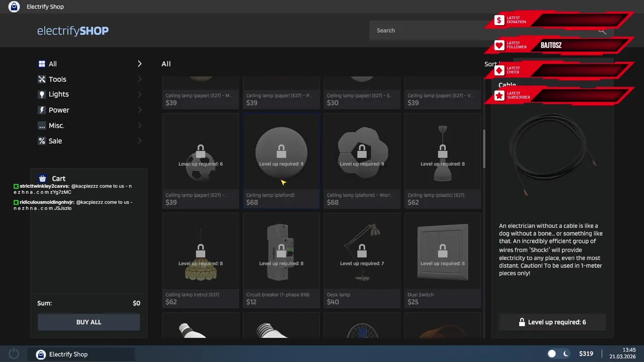The width and height of the screenshot is (644, 362).
Task: Click the Power lightning icon
Action: (42, 110)
